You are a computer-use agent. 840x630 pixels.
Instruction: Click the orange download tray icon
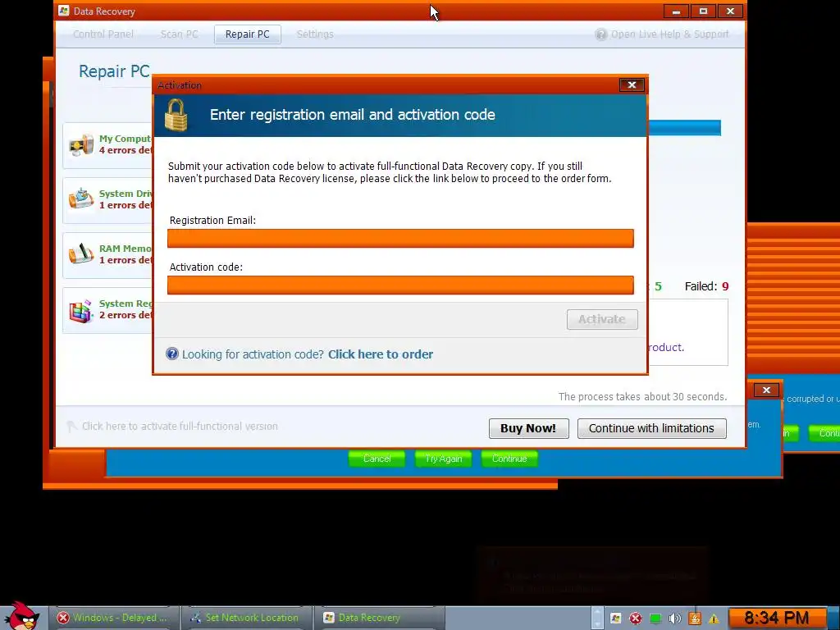[x=694, y=619]
